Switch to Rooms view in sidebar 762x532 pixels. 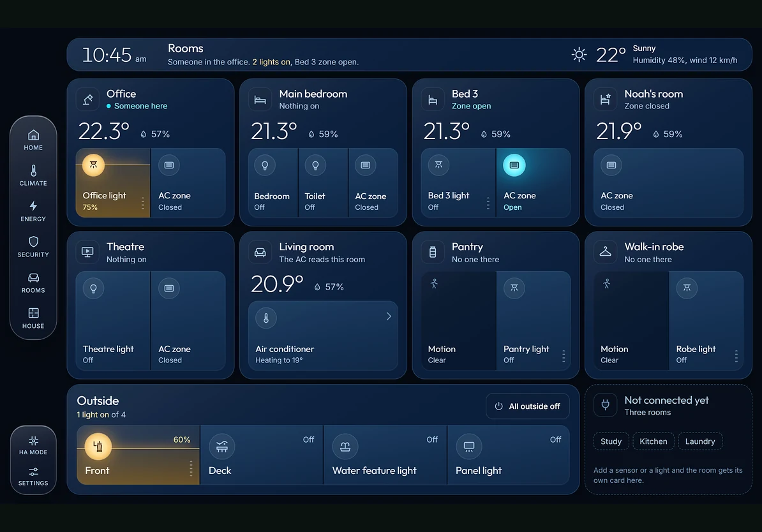click(33, 283)
